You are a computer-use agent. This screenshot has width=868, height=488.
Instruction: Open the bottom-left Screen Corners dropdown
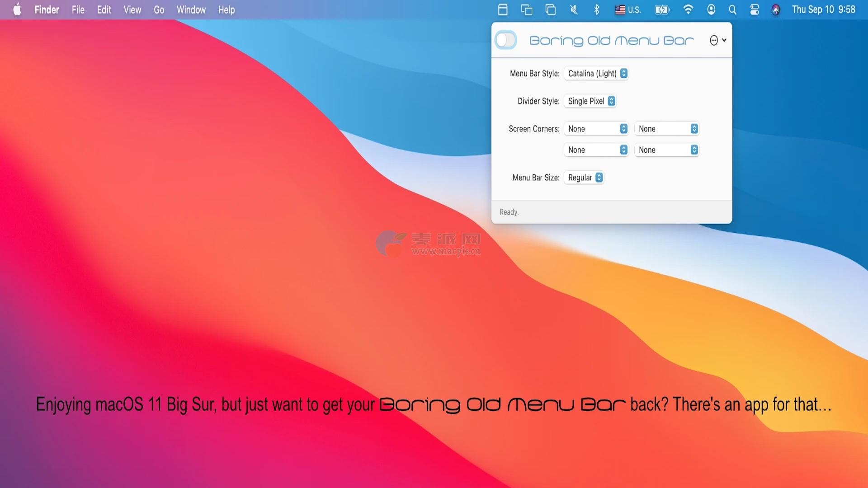pos(596,150)
